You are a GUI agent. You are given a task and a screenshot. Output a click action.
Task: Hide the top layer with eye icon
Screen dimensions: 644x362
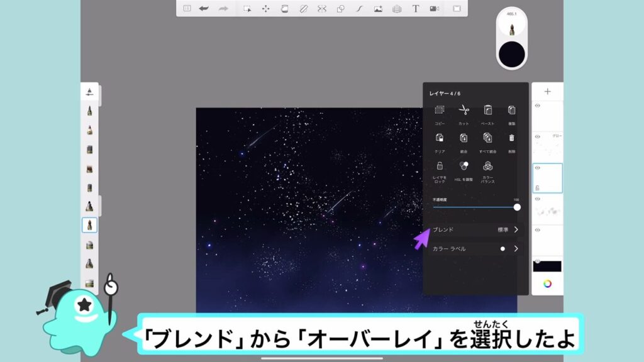(x=538, y=106)
